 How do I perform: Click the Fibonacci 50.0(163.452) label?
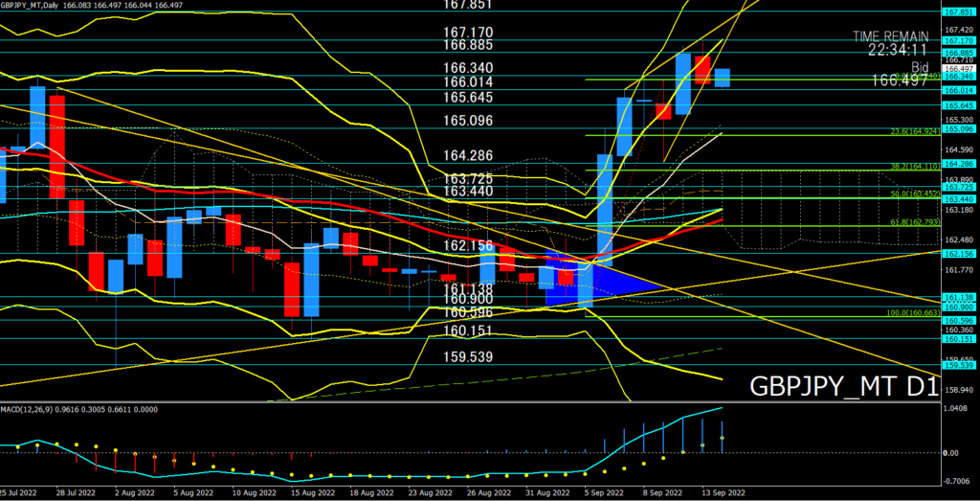pos(916,194)
